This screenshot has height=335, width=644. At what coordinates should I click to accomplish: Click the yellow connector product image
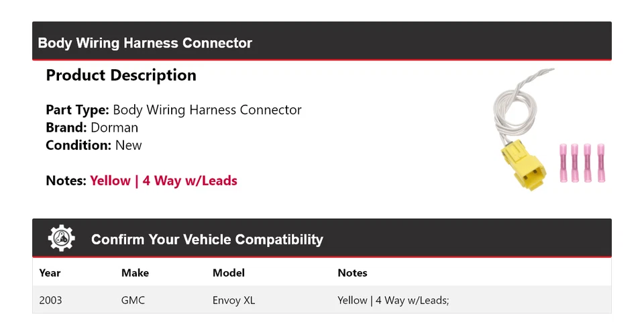tap(523, 165)
